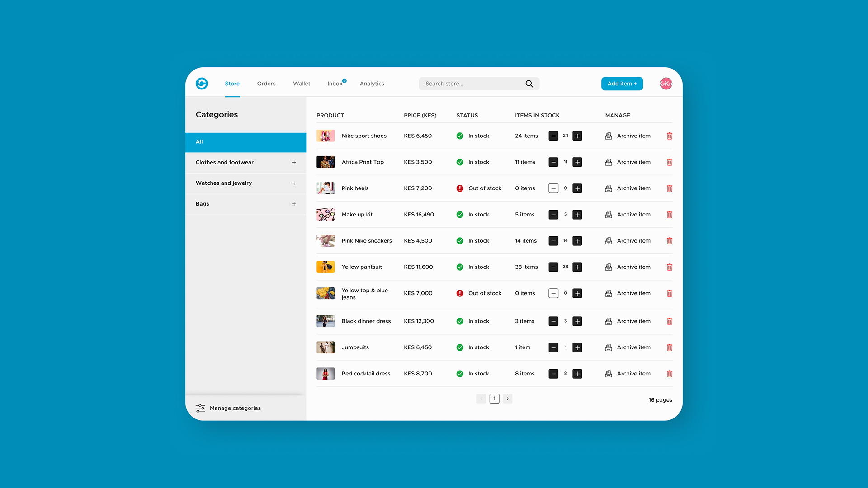Expand the Clothes and footwear category
The width and height of the screenshot is (868, 488).
pyautogui.click(x=294, y=162)
